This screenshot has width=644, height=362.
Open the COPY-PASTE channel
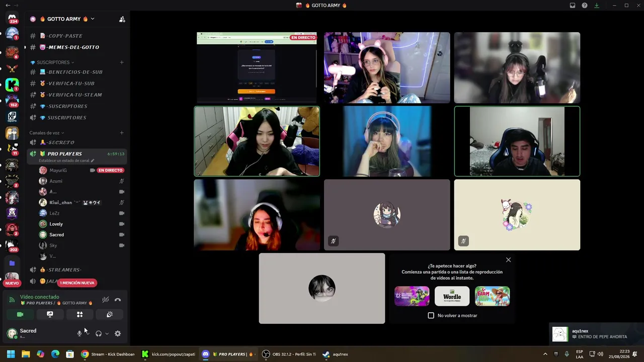[x=76, y=36]
